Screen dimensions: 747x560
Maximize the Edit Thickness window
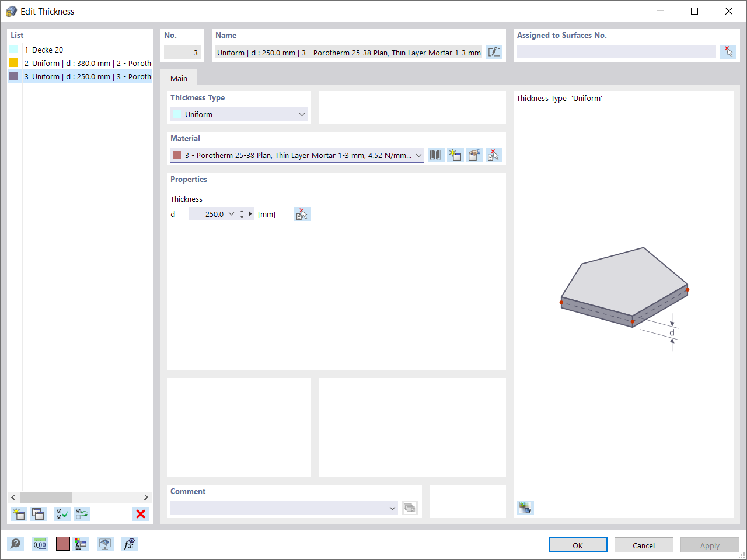[694, 11]
